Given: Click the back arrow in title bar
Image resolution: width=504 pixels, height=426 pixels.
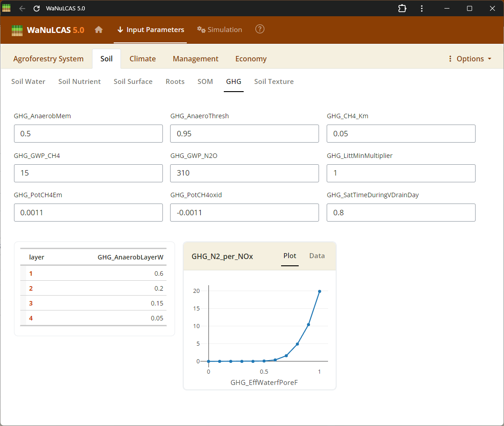Looking at the screenshot, I should click(x=22, y=9).
